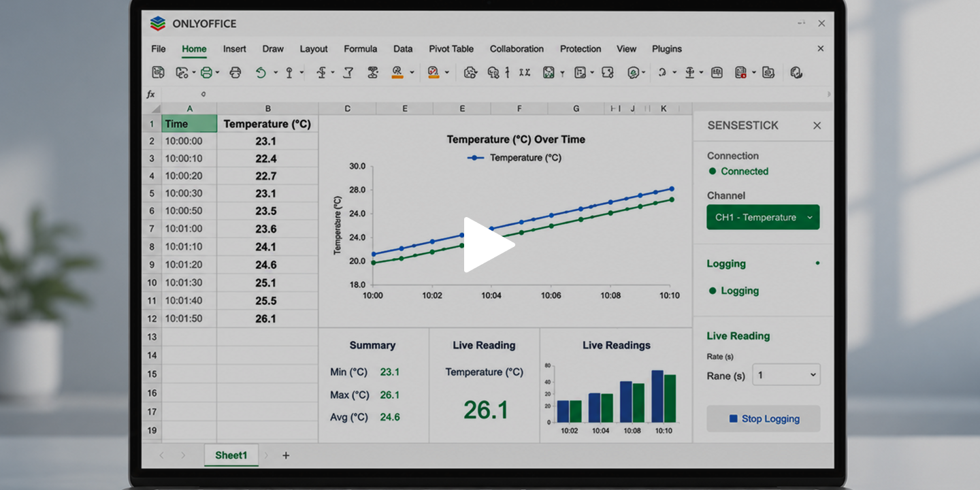The width and height of the screenshot is (980, 490).
Task: Click the orange-underlined font color icon
Action: (x=398, y=72)
